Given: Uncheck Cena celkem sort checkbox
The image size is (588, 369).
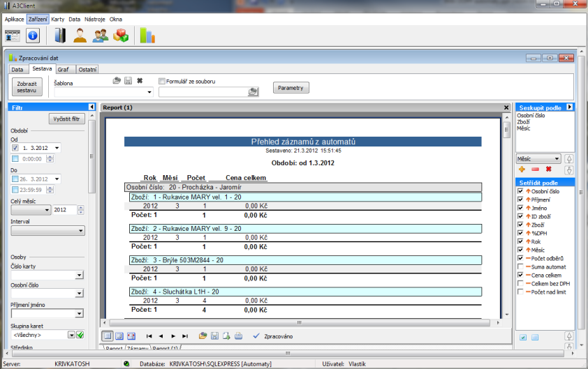Looking at the screenshot, I should coord(520,275).
